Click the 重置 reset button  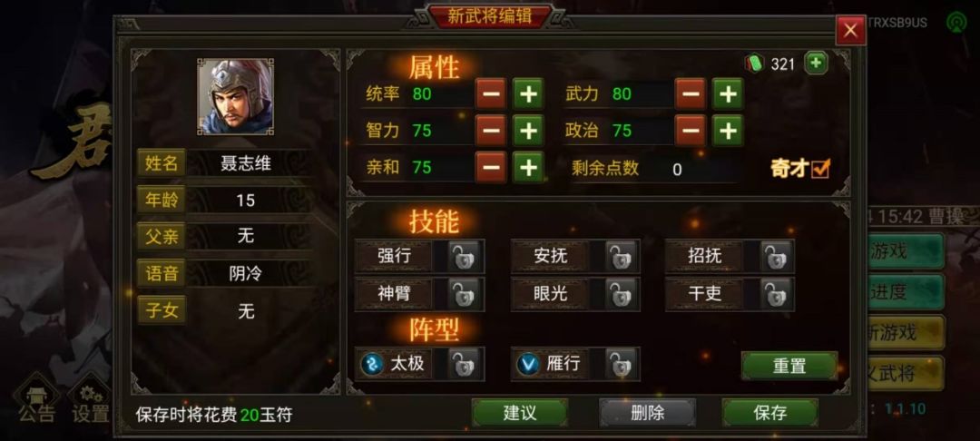pyautogui.click(x=789, y=366)
